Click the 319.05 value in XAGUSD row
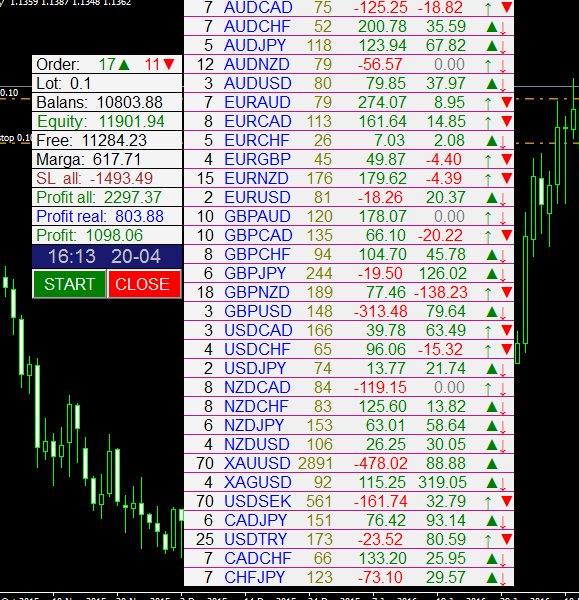The image size is (579, 600). click(x=442, y=482)
